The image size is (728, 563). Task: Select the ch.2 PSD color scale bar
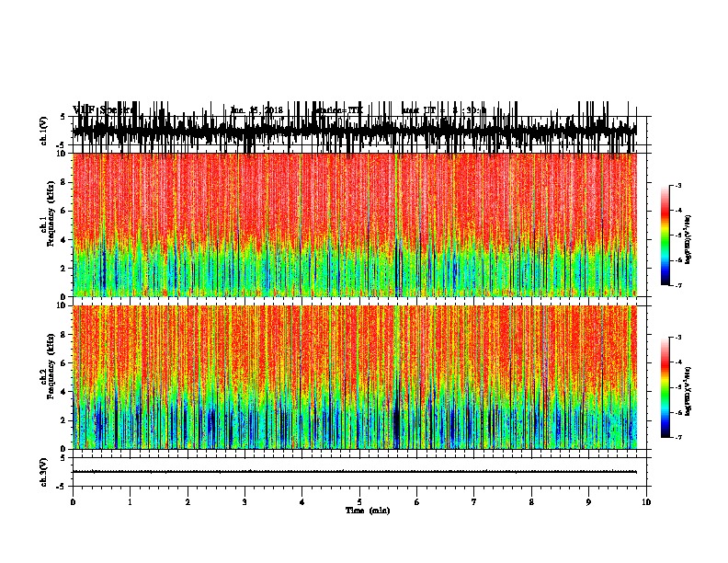pyautogui.click(x=665, y=387)
